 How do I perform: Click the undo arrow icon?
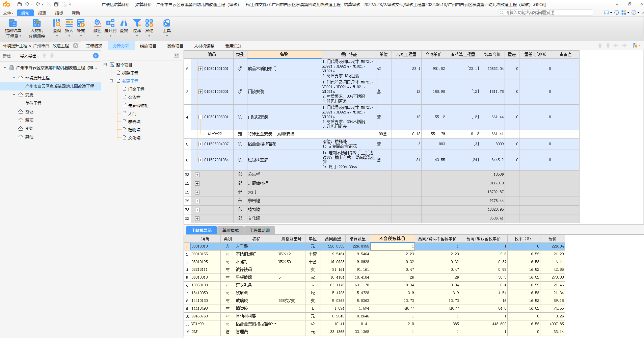27,4
